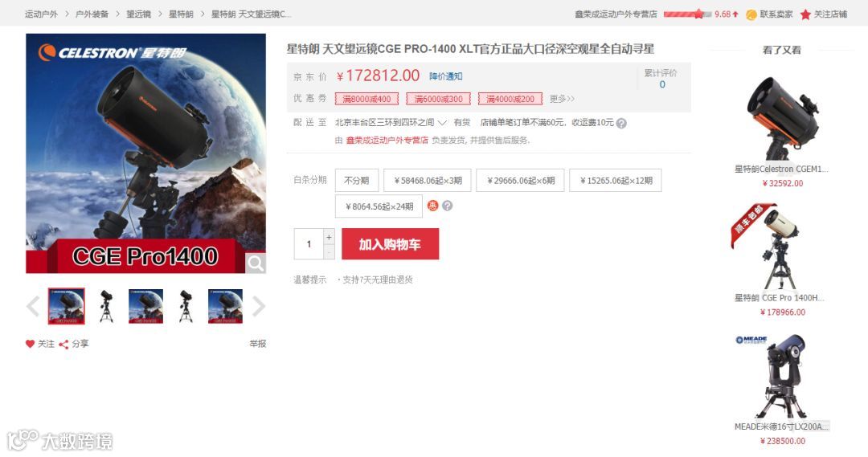The height and width of the screenshot is (457, 868).
Task: Go to 望远镜 breadcrumb category
Action: click(x=138, y=14)
